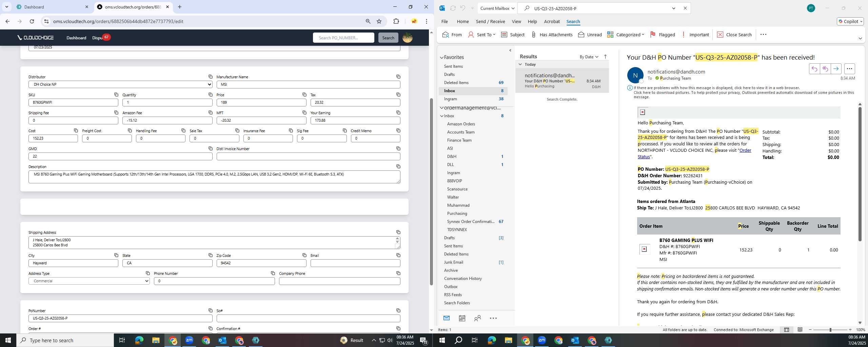Open Outlook Calendar view icon
Image resolution: width=868 pixels, height=347 pixels.
click(x=462, y=318)
